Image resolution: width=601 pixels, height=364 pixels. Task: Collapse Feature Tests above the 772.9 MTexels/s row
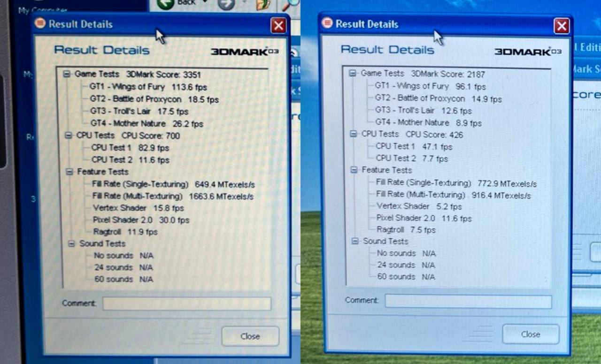pos(354,170)
